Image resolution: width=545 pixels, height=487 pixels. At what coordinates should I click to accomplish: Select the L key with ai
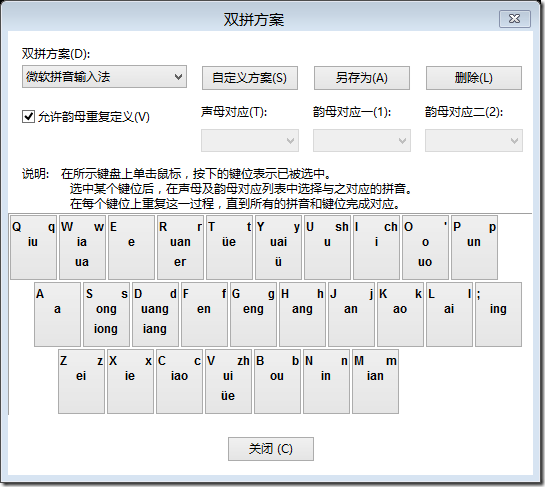[x=449, y=314]
